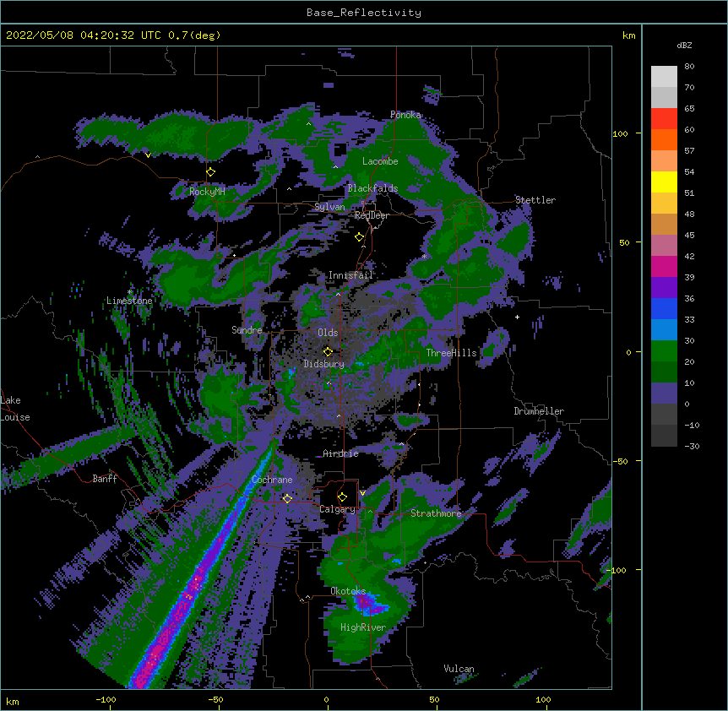The width and height of the screenshot is (728, 711).
Task: Click the 100 tick on right axis
Action: pyautogui.click(x=620, y=133)
